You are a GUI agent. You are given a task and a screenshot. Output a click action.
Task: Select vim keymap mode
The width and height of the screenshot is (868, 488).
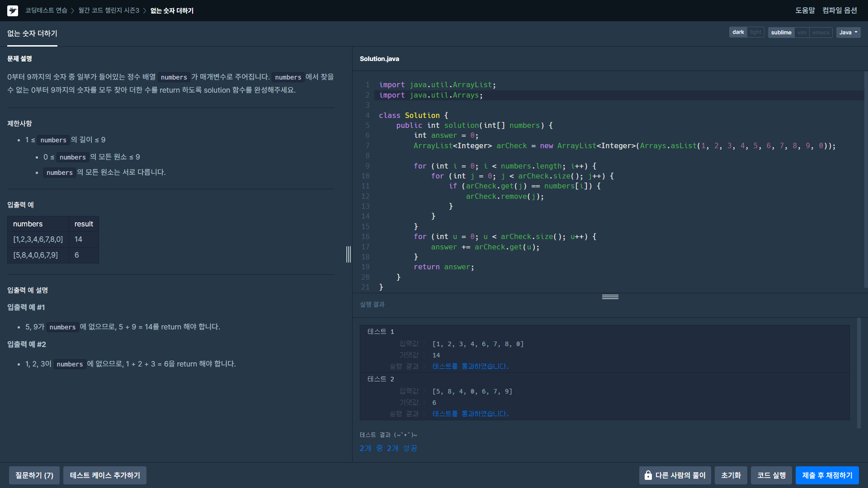point(802,33)
